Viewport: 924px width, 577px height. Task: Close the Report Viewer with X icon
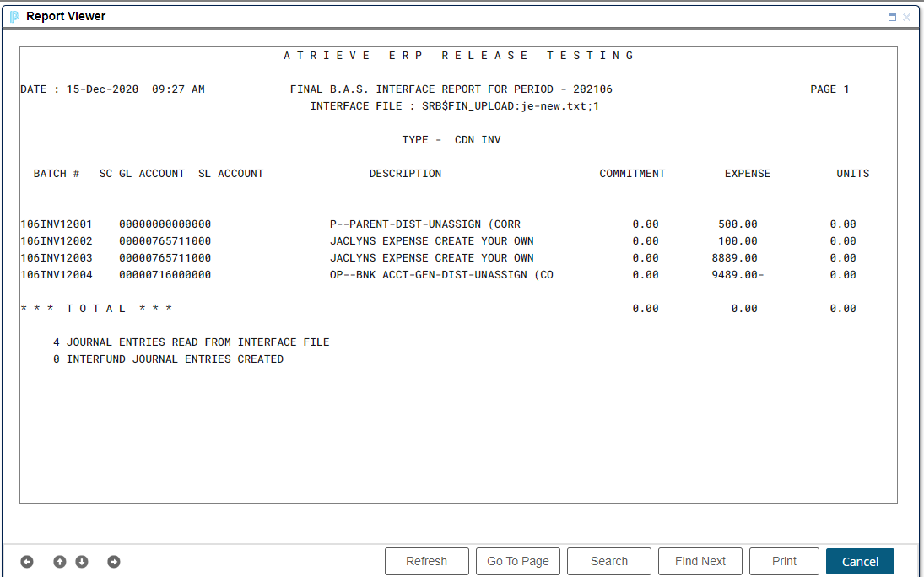pos(907,18)
